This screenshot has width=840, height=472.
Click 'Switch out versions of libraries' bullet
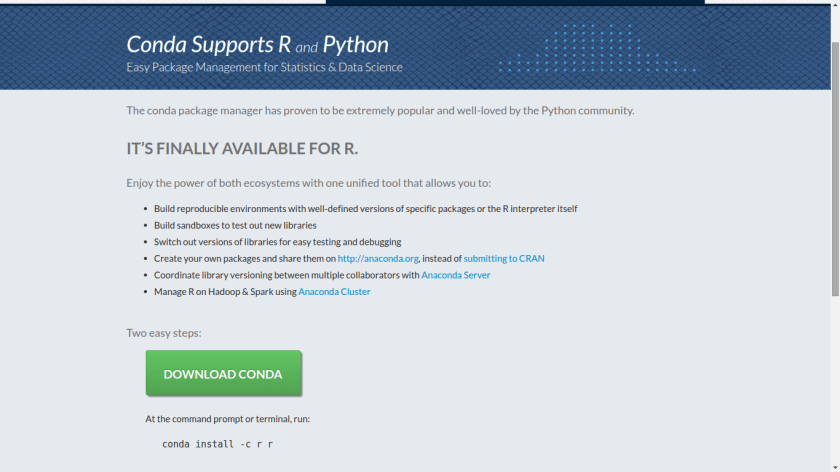click(x=277, y=242)
